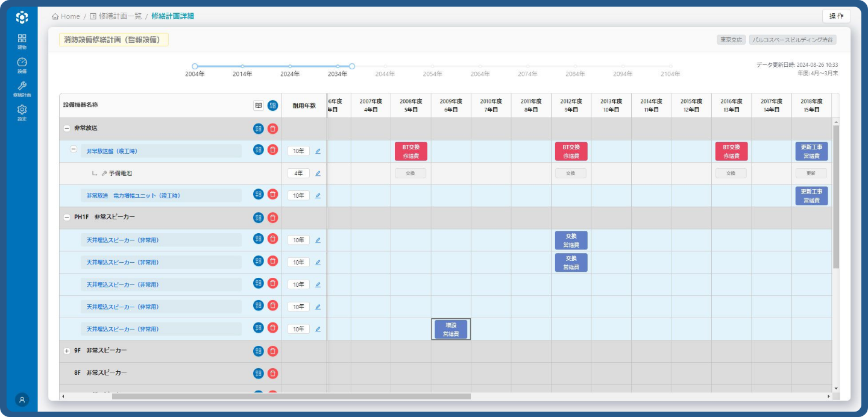Open the user profile icon at sidebar bottom

click(x=22, y=400)
